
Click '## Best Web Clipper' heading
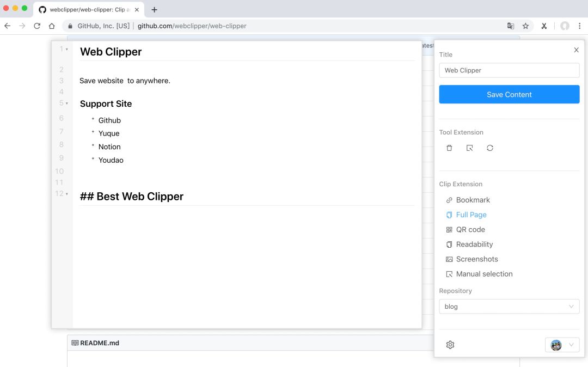[x=132, y=197]
